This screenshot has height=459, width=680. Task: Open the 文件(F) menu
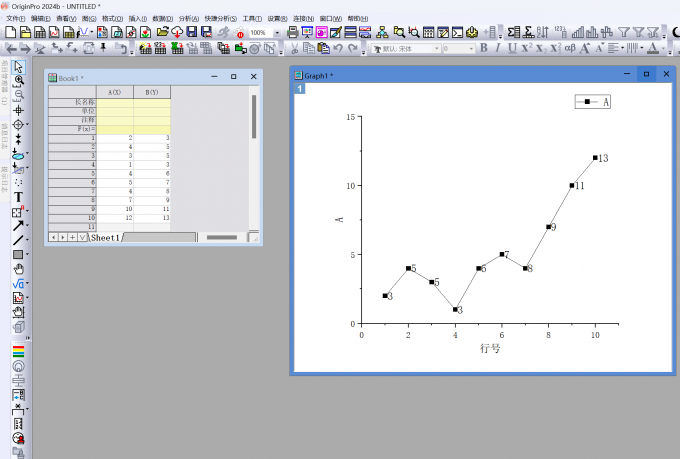click(15, 18)
